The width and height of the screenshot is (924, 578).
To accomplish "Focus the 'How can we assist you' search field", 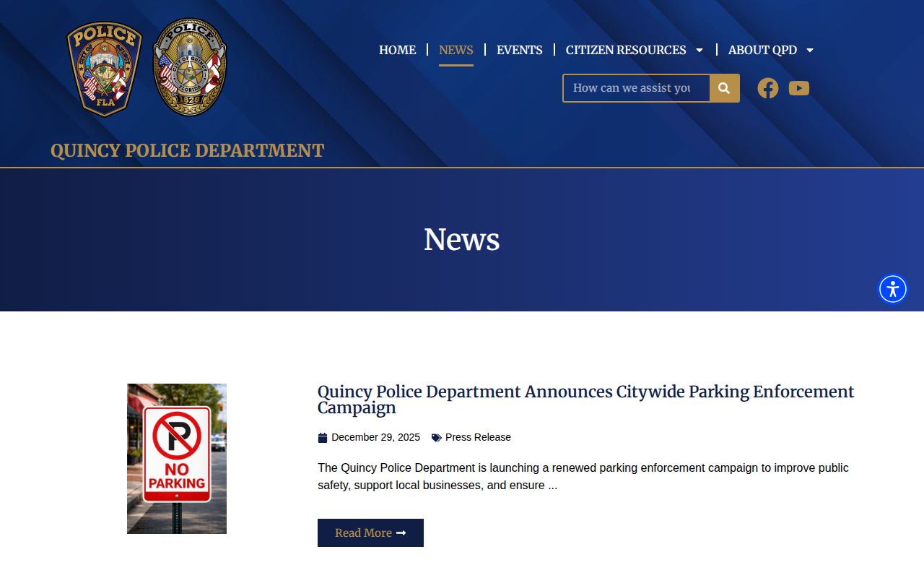I will pyautogui.click(x=636, y=88).
